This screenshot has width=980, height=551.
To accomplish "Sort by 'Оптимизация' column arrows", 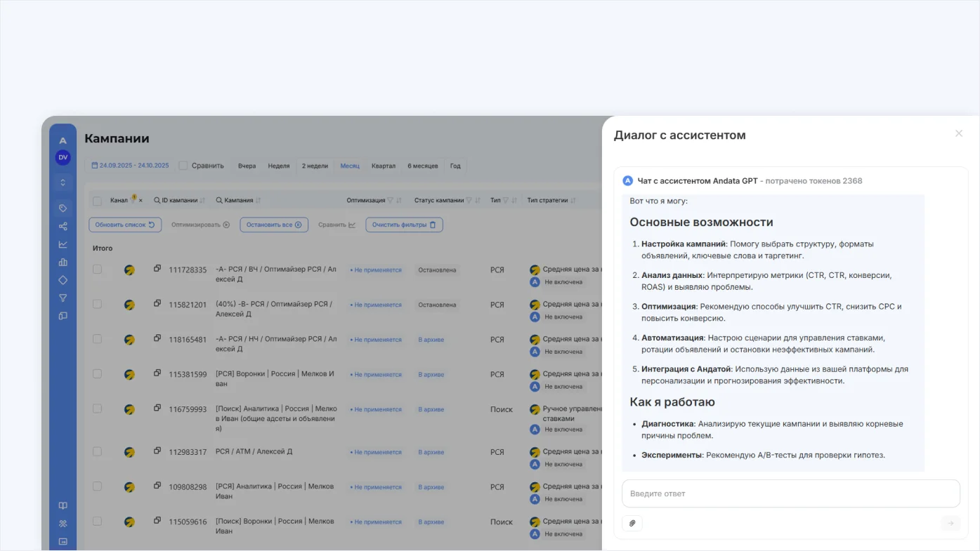I will (x=399, y=201).
